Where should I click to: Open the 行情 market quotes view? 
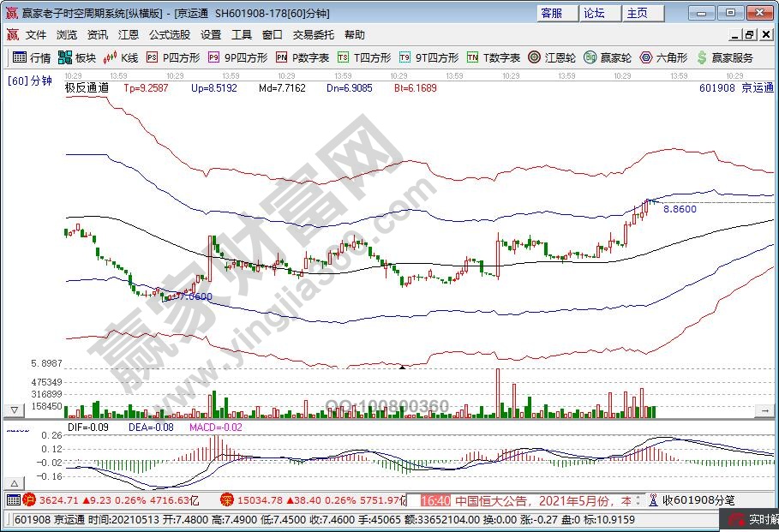click(x=31, y=57)
